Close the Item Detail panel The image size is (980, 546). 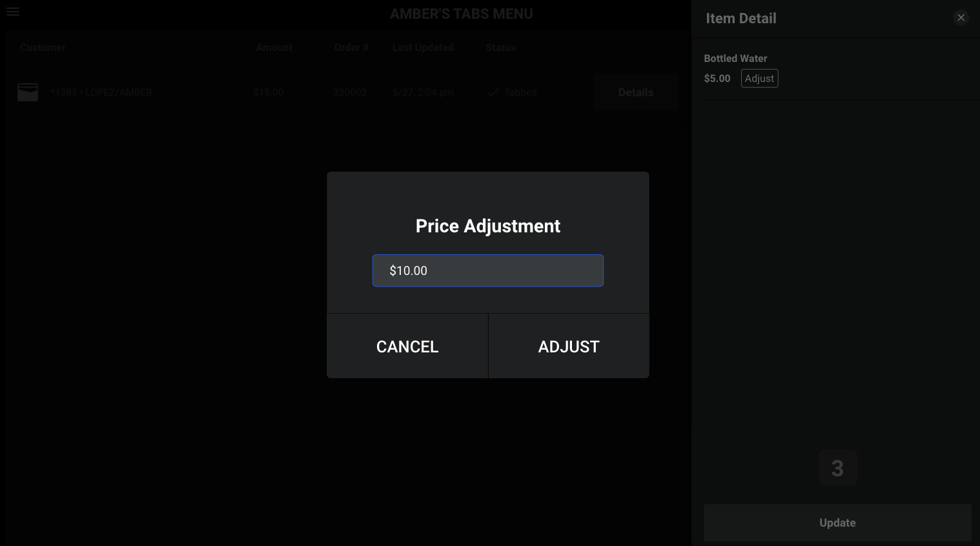961,17
